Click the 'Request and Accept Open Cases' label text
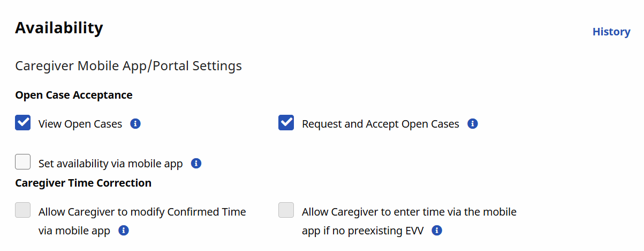The height and width of the screenshot is (251, 644). click(x=380, y=124)
